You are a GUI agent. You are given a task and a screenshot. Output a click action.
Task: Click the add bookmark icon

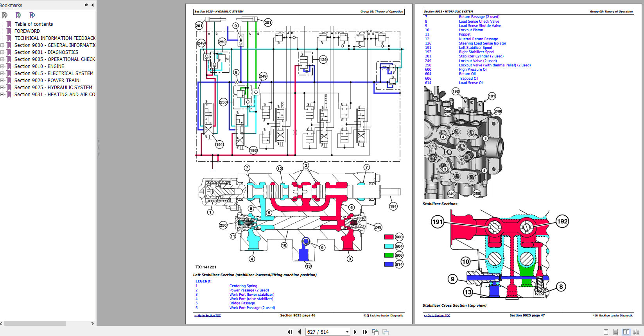(18, 15)
